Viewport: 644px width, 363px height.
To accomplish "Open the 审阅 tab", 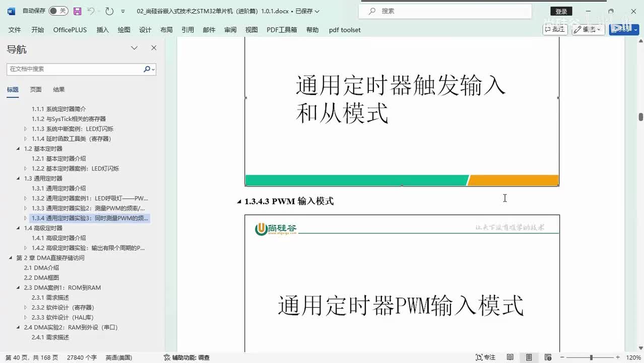I will click(230, 30).
